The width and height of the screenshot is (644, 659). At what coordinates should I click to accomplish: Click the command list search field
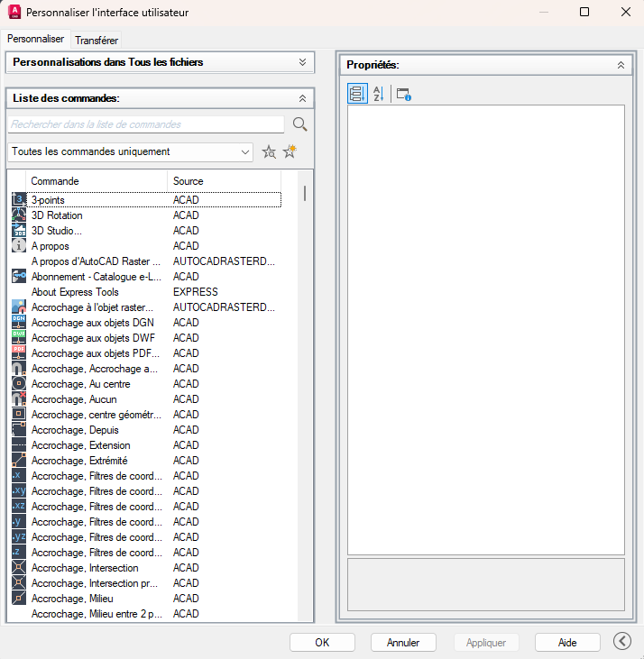point(146,124)
